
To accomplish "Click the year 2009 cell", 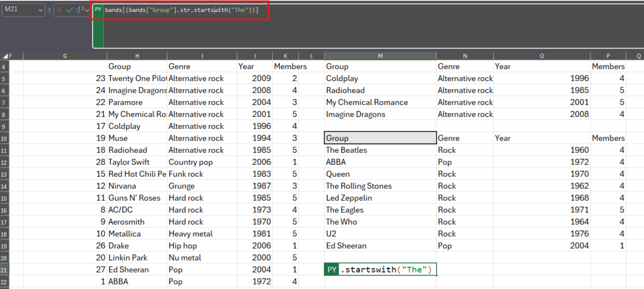I will (255, 78).
